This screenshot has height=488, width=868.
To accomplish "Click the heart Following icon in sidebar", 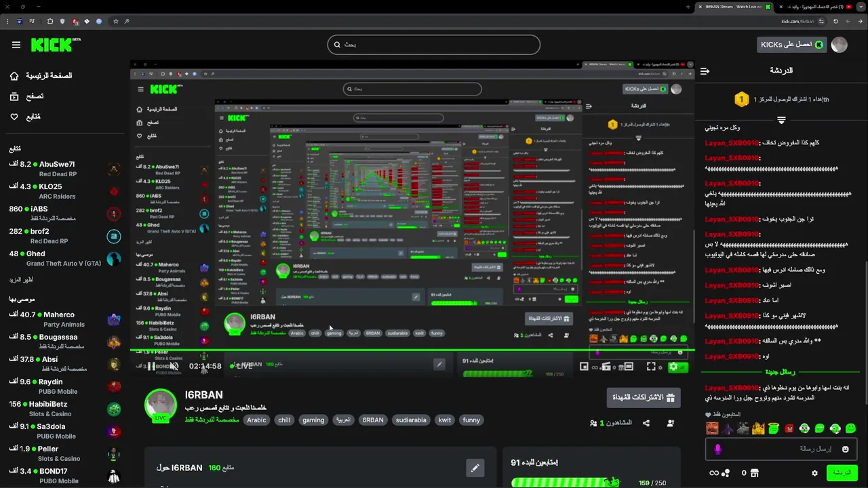I will 14,117.
